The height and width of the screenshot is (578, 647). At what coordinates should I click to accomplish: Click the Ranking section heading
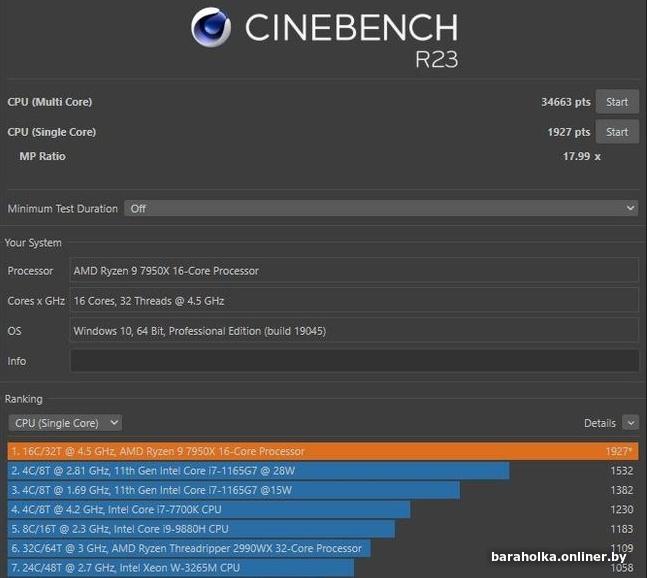pyautogui.click(x=24, y=399)
